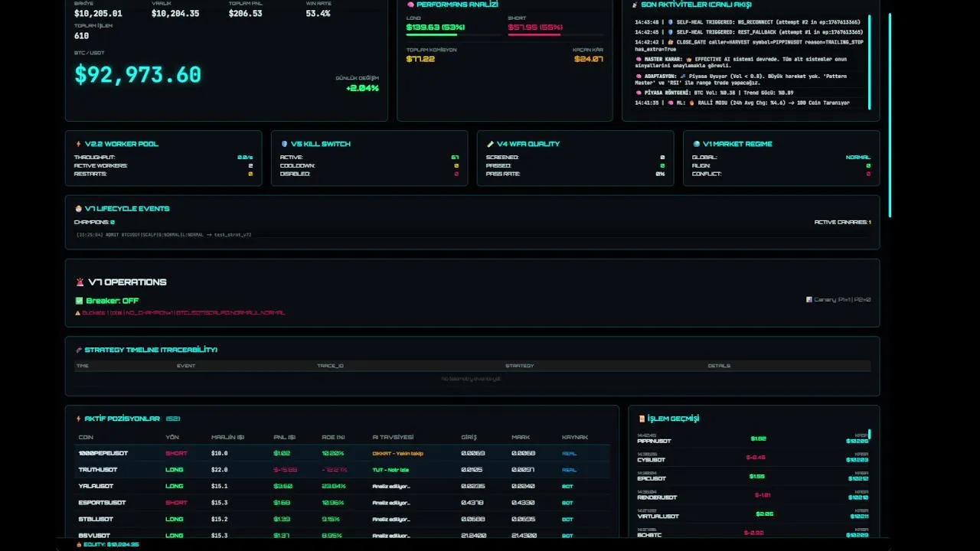Click the GİRİŞ column header
The image size is (980, 551).
pos(469,437)
